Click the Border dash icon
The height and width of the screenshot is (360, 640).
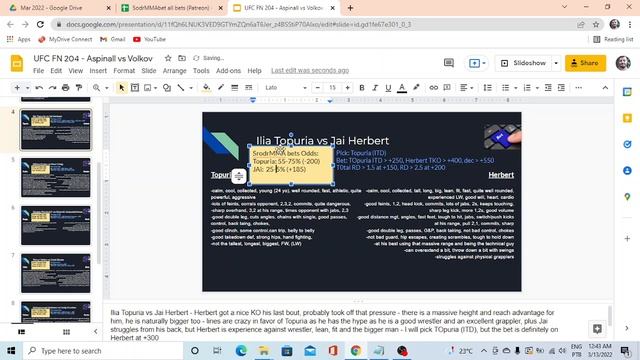pos(248,88)
